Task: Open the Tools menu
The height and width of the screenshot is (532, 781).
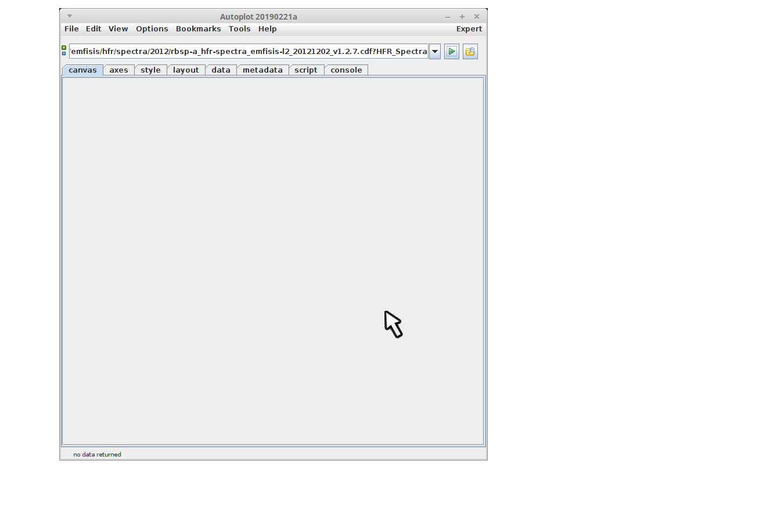Action: [240, 29]
